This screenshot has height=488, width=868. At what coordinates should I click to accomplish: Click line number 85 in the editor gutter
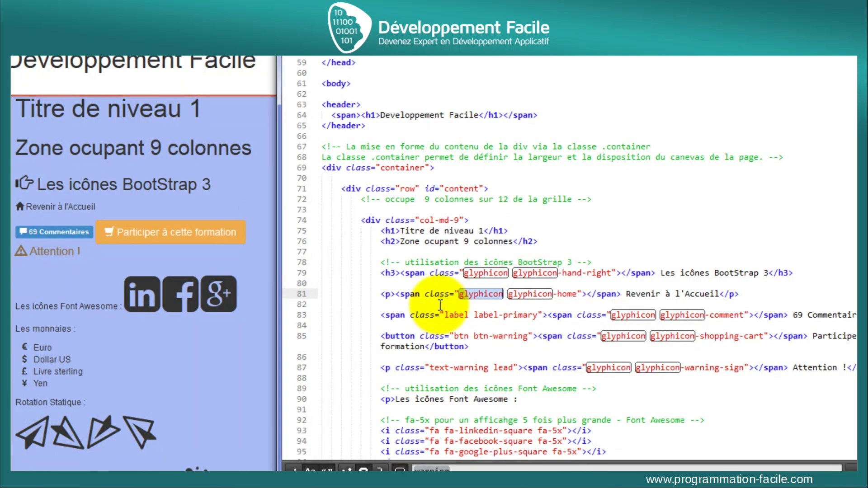[x=302, y=336]
